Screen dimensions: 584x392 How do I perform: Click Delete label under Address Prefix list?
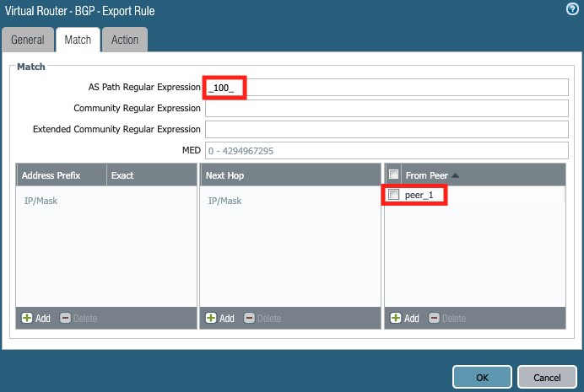[85, 319]
